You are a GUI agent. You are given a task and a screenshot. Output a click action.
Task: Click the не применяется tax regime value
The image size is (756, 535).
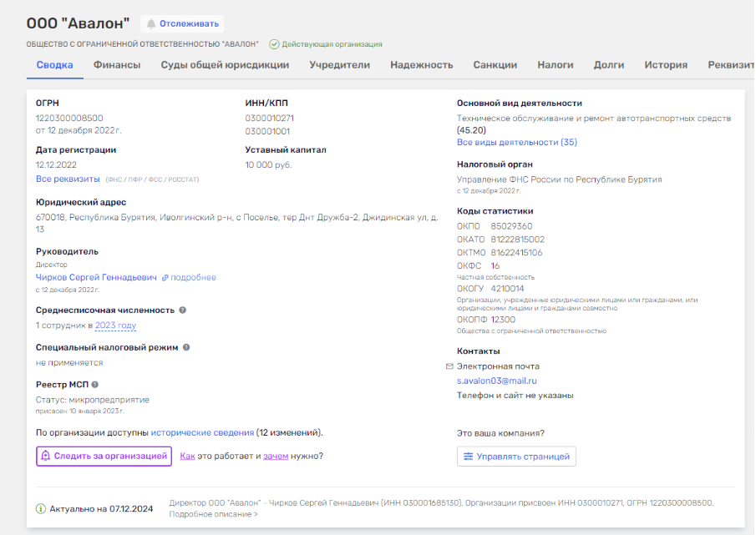coord(69,363)
